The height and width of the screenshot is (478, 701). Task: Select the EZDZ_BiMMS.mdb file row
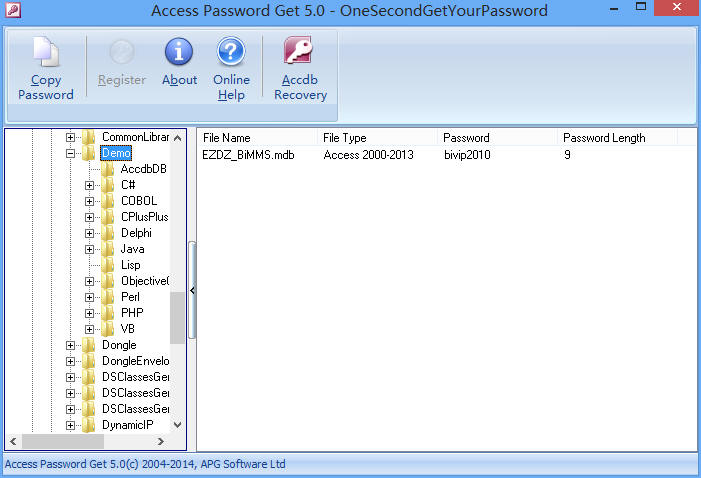(x=249, y=155)
